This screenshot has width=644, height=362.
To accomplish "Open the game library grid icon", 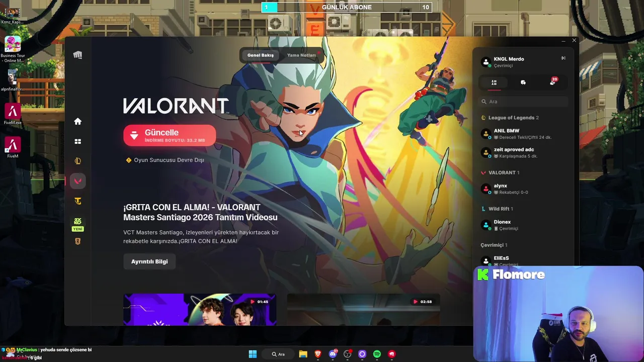I will click(77, 142).
